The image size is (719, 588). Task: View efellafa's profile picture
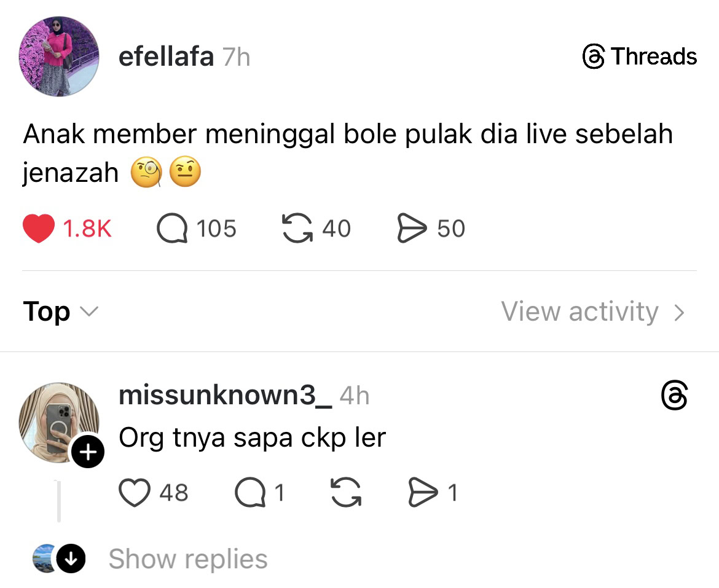pos(59,56)
